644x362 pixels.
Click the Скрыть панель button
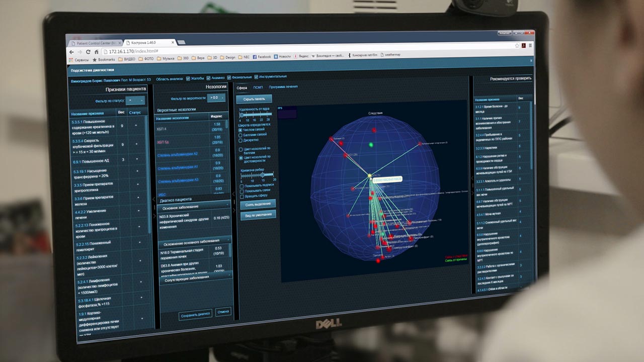(254, 99)
